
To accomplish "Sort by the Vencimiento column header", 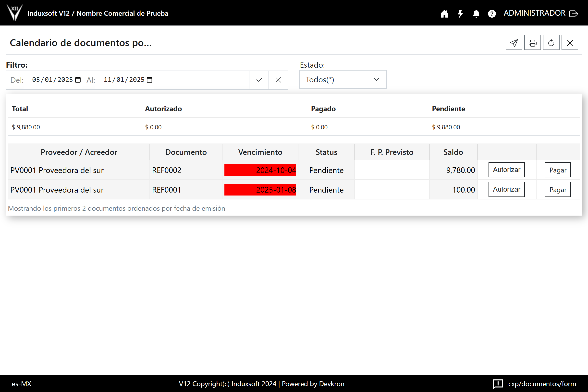I will coord(260,152).
